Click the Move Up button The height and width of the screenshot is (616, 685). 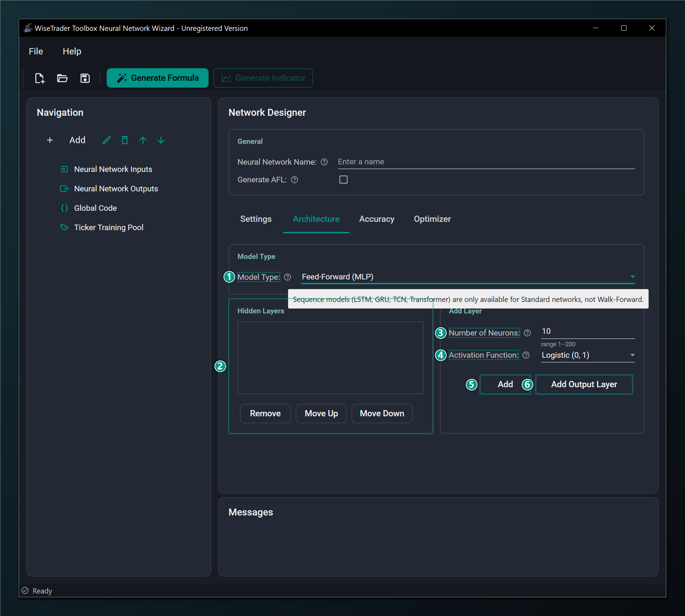pos(321,414)
